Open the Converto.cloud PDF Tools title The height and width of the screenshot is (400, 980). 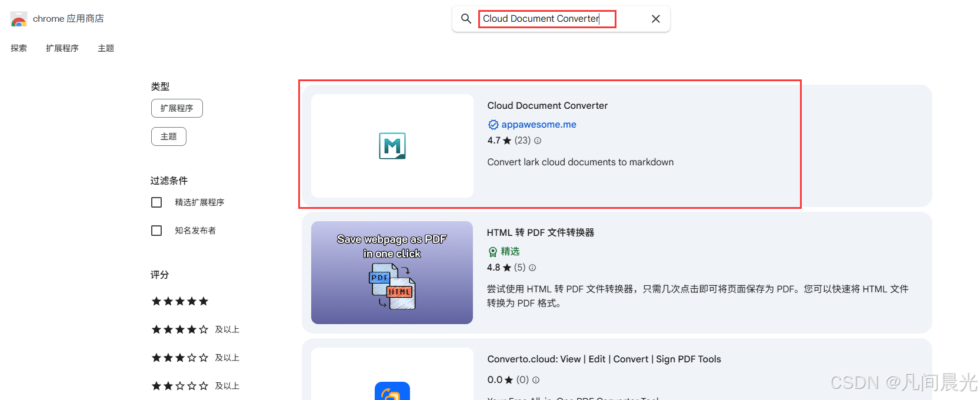[x=604, y=359]
